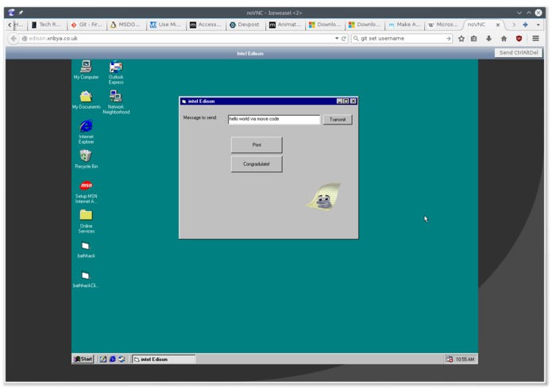Open URL history dropdown arrow
This screenshot has width=552, height=392.
click(337, 38)
